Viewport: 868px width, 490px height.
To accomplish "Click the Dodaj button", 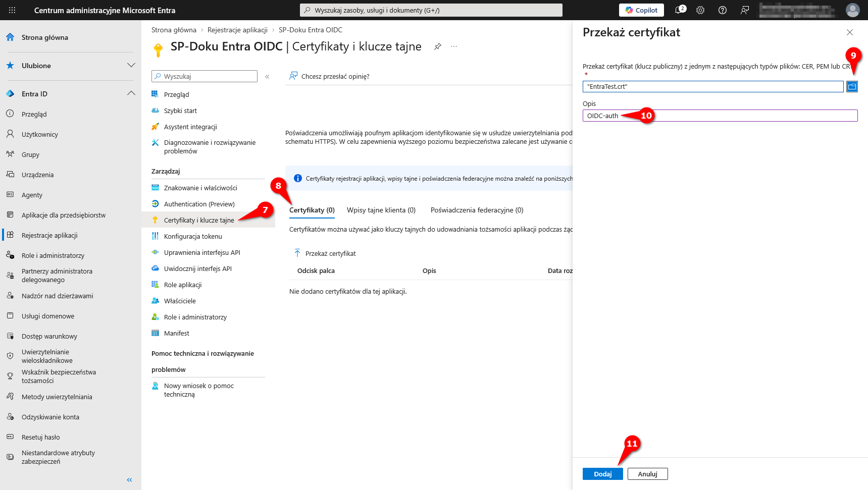I will (603, 474).
